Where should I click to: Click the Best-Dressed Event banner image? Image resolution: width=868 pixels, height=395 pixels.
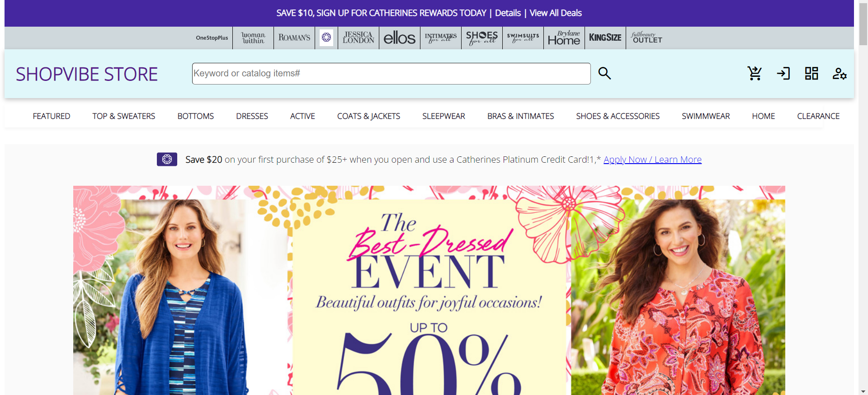coord(429,290)
